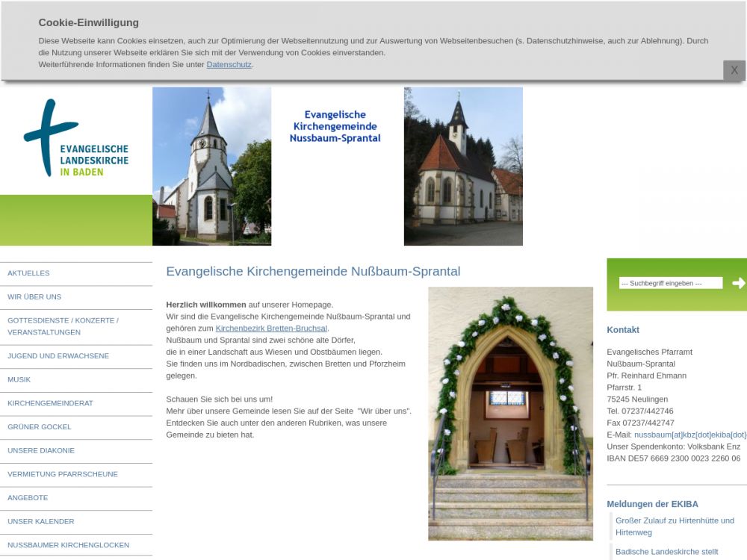Open the Datenschutz link in cookie notice
The height and width of the screenshot is (560, 747).
coord(229,65)
